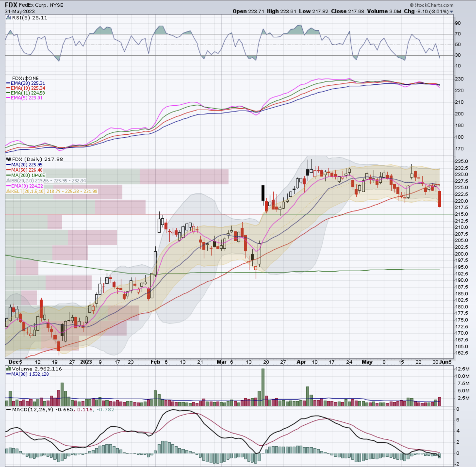Viewport: 476px width, 467px height.
Task: Select the FDX FedEx Corp. NYSE title
Action: point(34,5)
